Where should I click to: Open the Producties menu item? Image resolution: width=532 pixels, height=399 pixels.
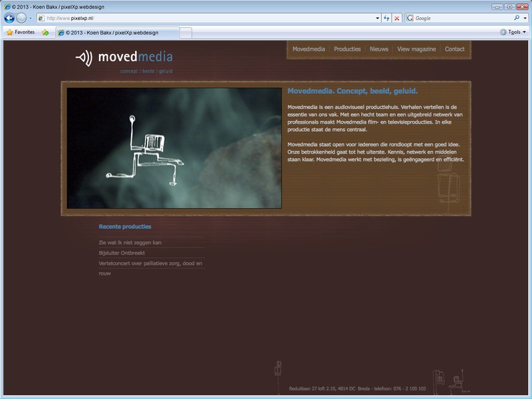tap(347, 49)
